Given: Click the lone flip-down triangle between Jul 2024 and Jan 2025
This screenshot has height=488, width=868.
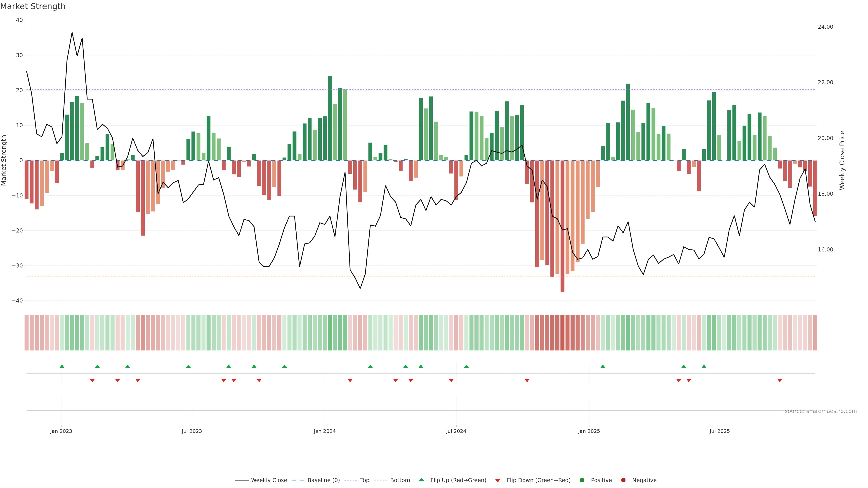Looking at the screenshot, I should 527,380.
